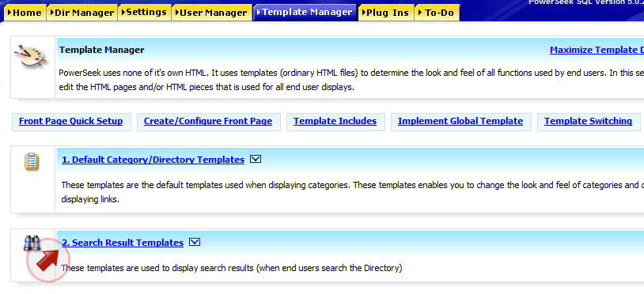Expand the Search Result Templates dropdown arrow
644x294 pixels.
(x=195, y=243)
